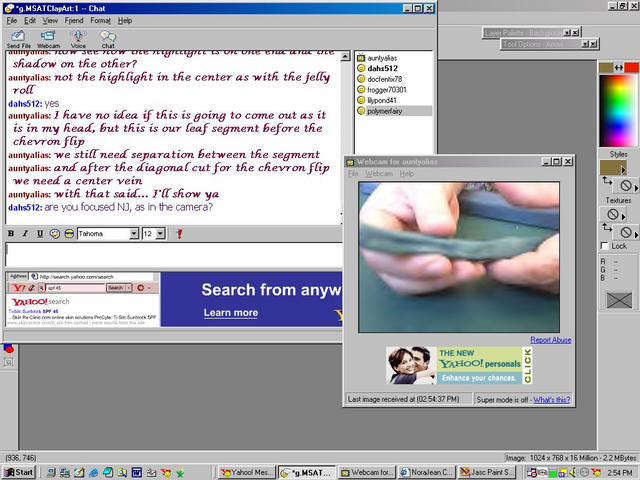Toggle bold text formatting

click(x=11, y=233)
